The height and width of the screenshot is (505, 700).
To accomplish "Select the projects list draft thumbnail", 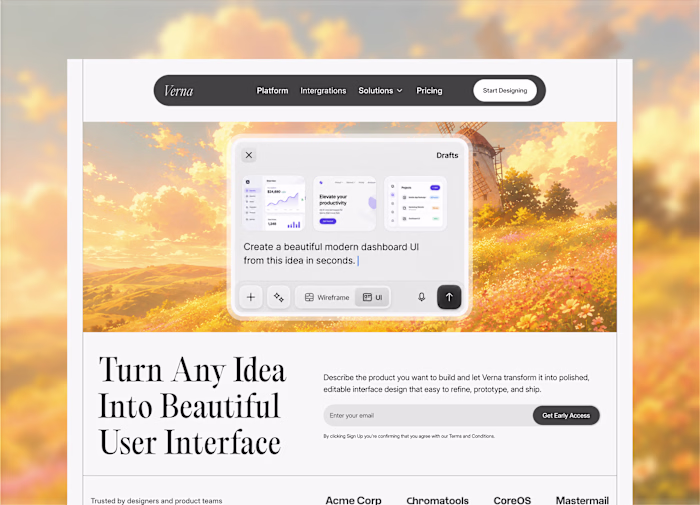I will (x=415, y=203).
